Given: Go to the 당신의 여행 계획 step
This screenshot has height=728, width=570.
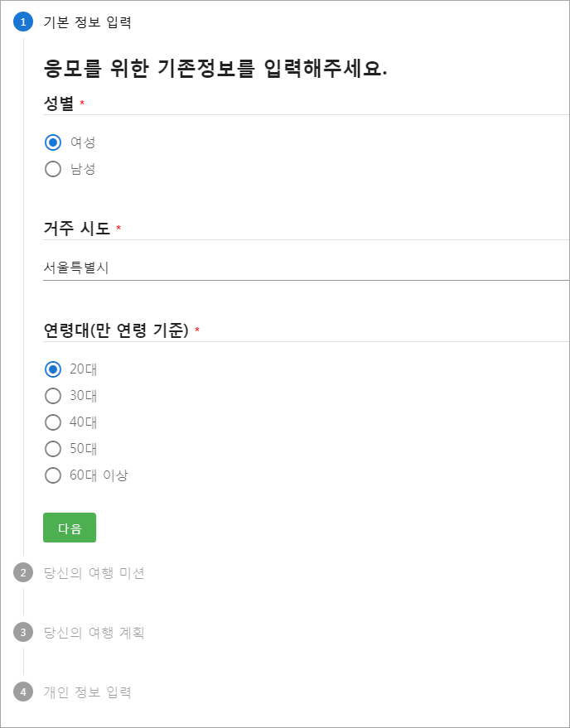Looking at the screenshot, I should pos(94,633).
